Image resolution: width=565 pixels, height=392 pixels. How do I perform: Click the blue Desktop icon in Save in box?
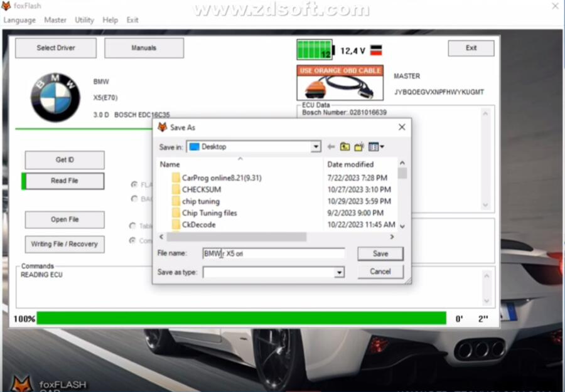tap(194, 147)
